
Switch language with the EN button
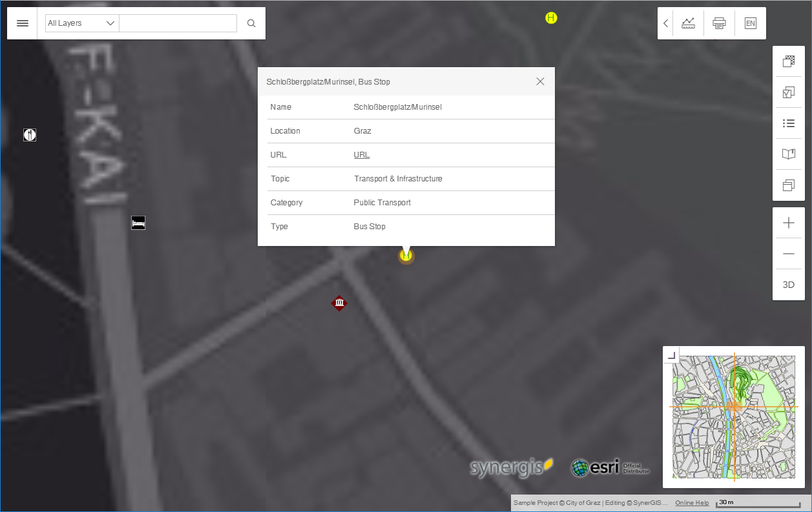(750, 23)
